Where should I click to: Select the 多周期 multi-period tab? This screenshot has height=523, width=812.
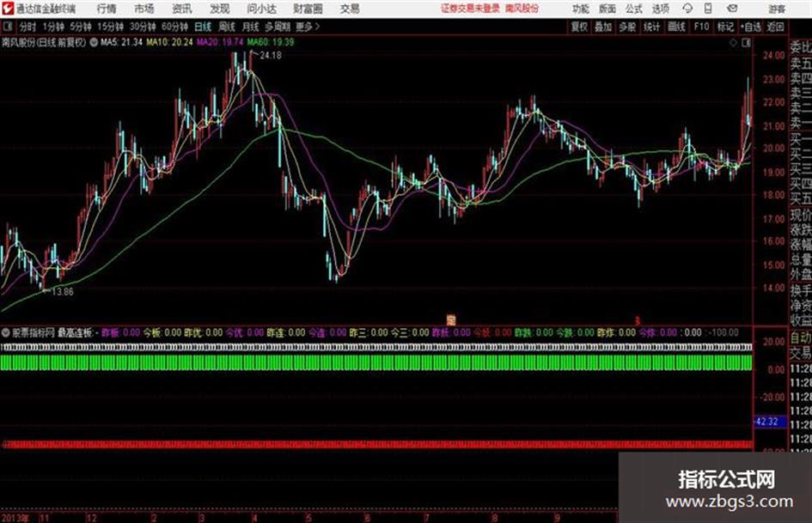pyautogui.click(x=278, y=27)
